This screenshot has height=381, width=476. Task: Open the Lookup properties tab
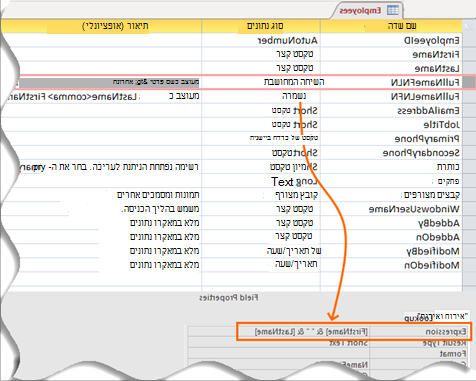(418, 318)
